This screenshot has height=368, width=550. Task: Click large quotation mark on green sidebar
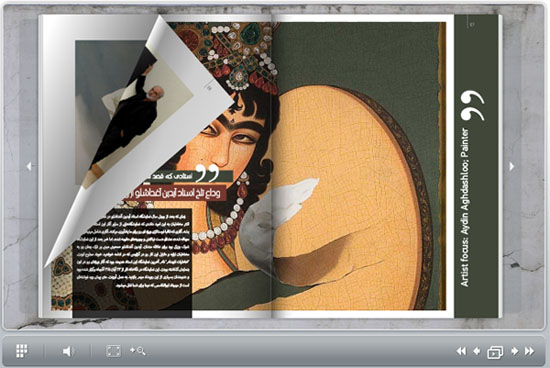[x=473, y=106]
